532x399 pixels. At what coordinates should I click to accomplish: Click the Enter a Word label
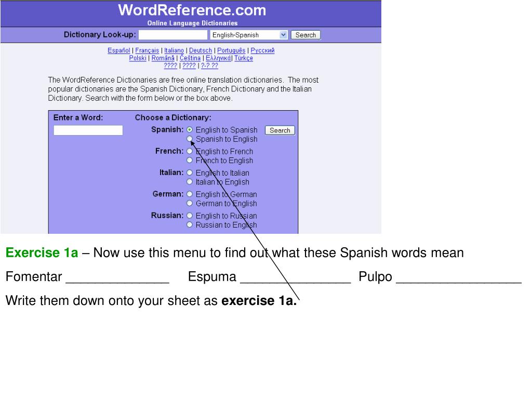click(x=78, y=117)
